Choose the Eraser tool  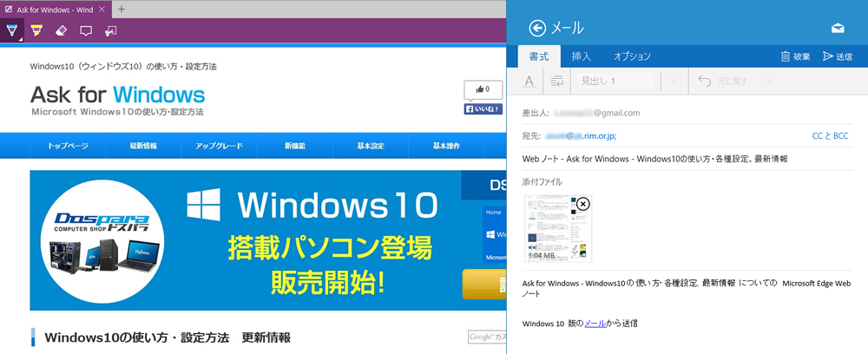(x=62, y=30)
